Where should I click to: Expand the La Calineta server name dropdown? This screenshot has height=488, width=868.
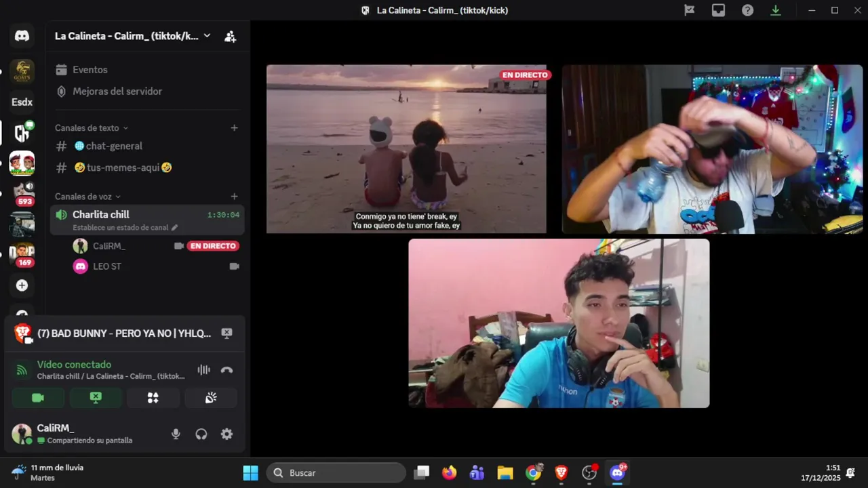pos(207,36)
